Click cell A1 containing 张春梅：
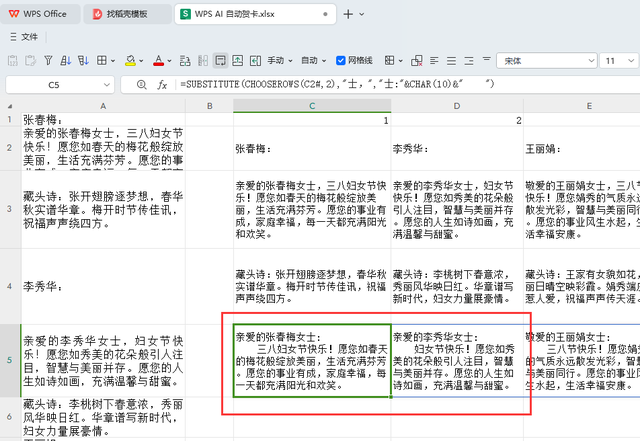Viewport: 640px width, 441px height. 103,120
